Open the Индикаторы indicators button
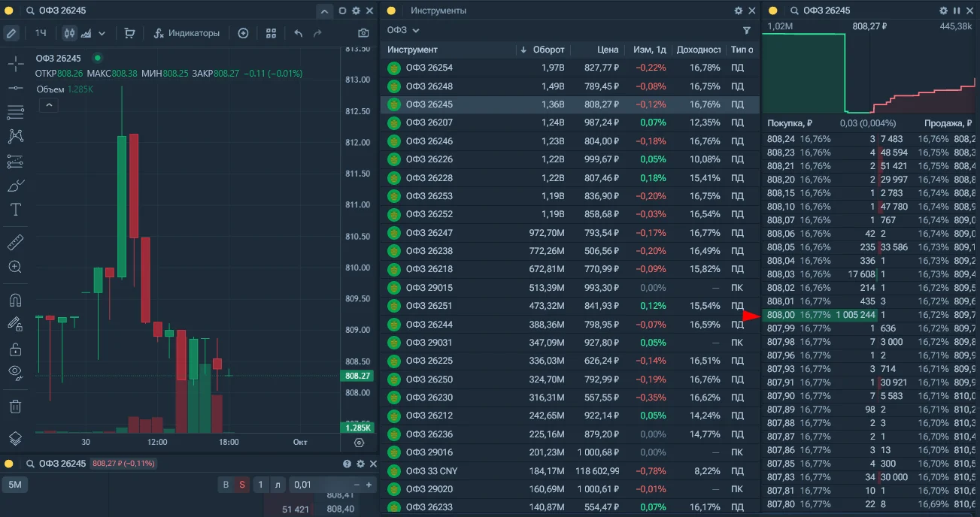Screen dimensions: 980x517 click(x=187, y=33)
